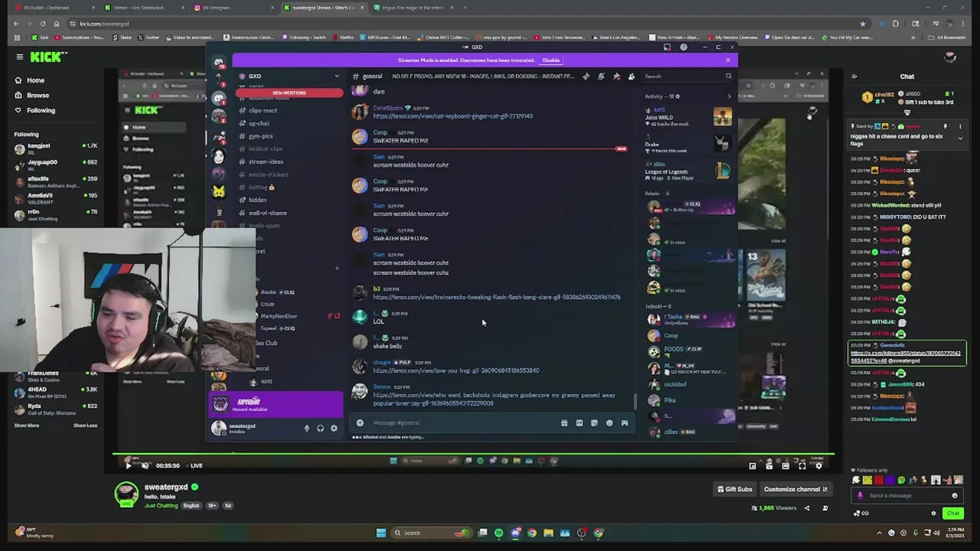Unmute the Kick stream volume icon
The width and height of the screenshot is (980, 551).
[145, 465]
